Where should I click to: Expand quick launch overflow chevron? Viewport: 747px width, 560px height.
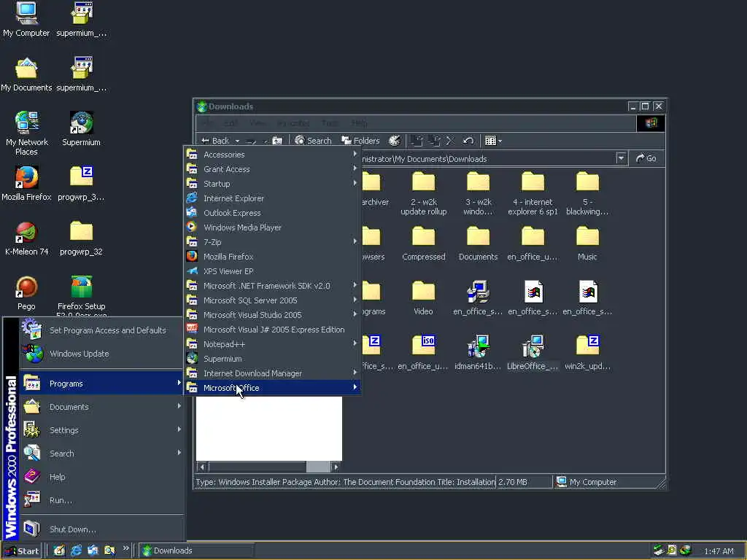click(x=125, y=548)
